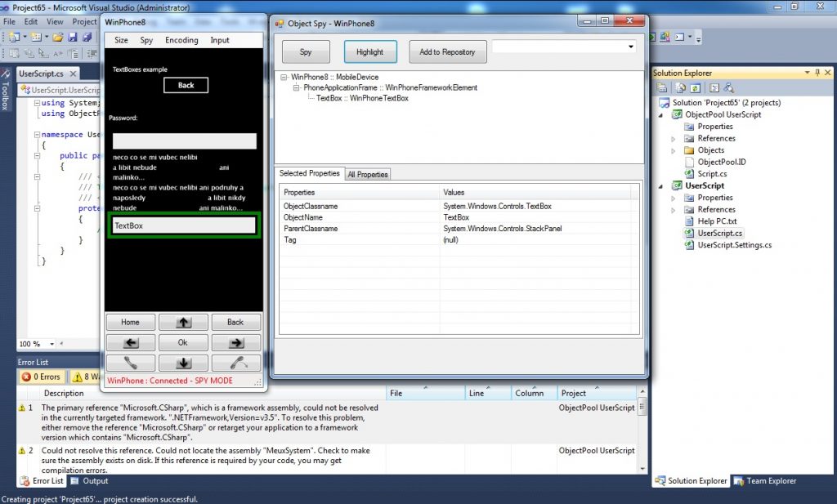Viewport: 837px width, 504px height.
Task: Click Solution Explorer View Class Diagram icon
Action: (728, 87)
